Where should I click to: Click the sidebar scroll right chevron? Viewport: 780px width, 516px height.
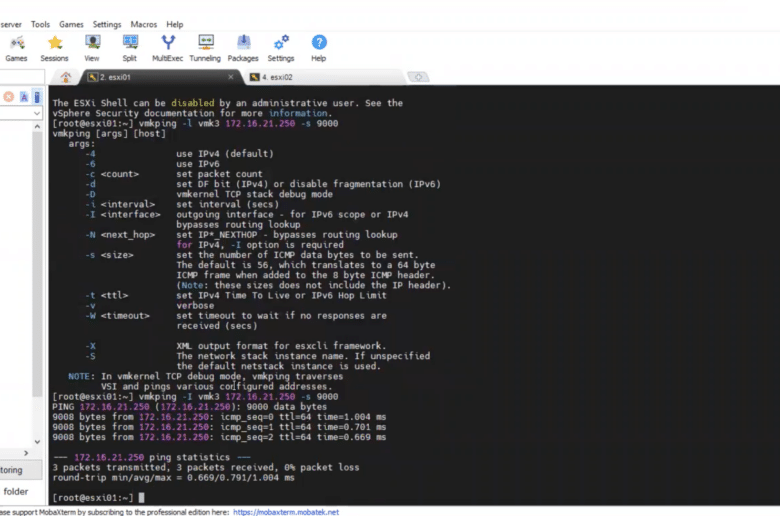coord(26,453)
